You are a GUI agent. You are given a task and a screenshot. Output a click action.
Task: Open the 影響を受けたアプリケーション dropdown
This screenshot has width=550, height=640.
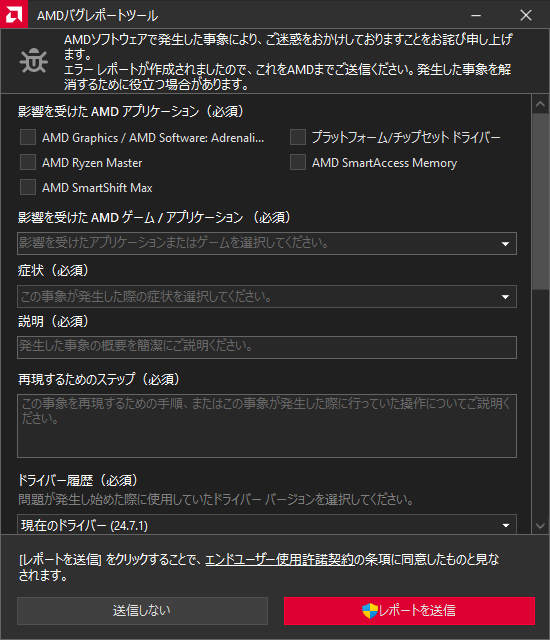tap(267, 243)
